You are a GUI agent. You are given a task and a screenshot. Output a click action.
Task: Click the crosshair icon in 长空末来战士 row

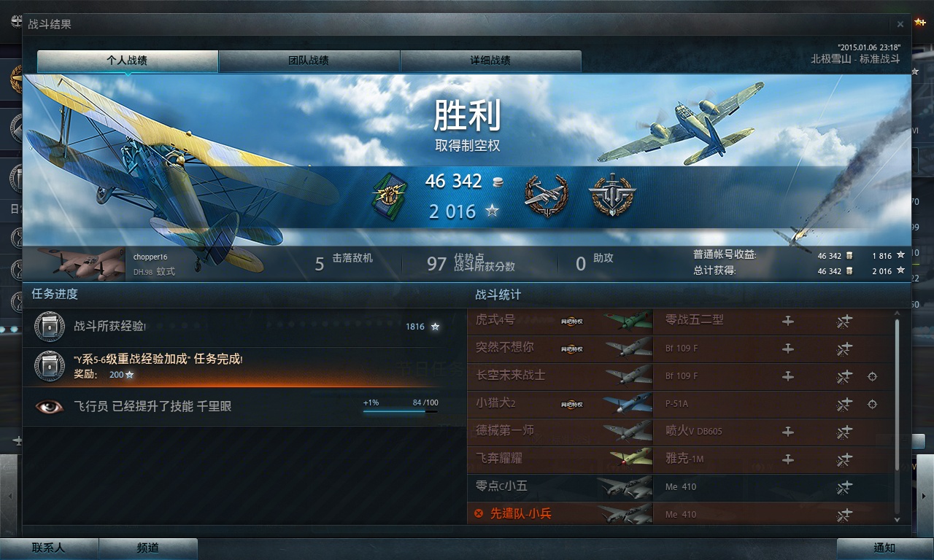tap(872, 376)
